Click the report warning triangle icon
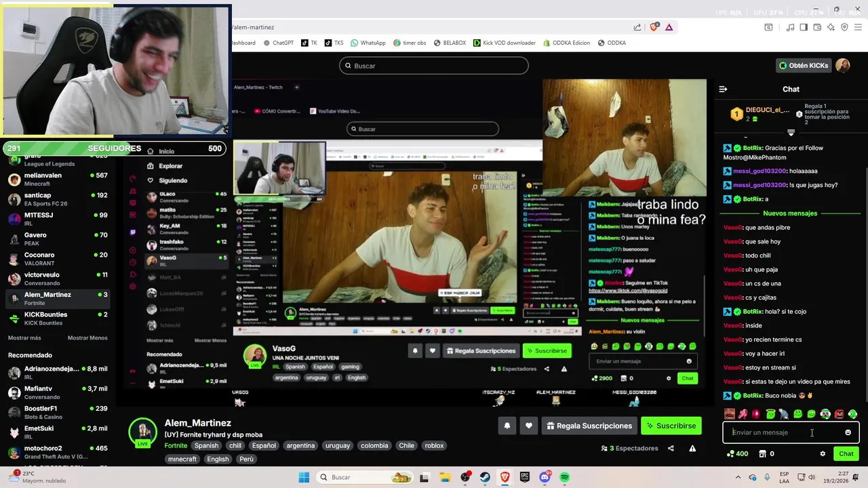 click(x=692, y=448)
